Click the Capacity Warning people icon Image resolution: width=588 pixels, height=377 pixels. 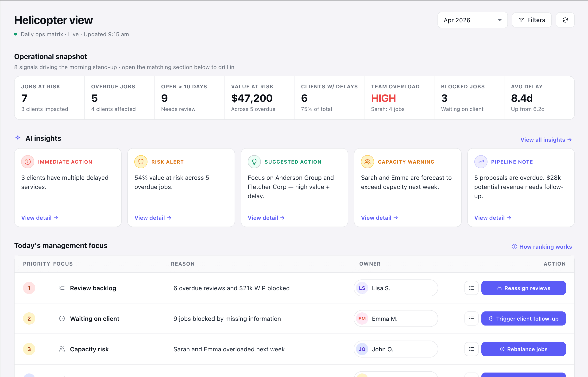pyautogui.click(x=367, y=162)
